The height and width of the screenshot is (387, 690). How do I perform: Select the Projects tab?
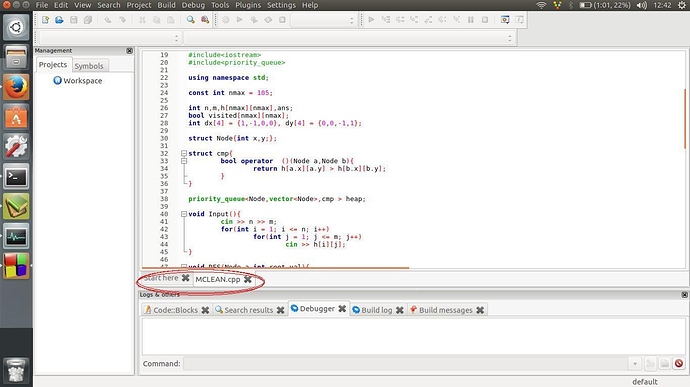pyautogui.click(x=53, y=65)
